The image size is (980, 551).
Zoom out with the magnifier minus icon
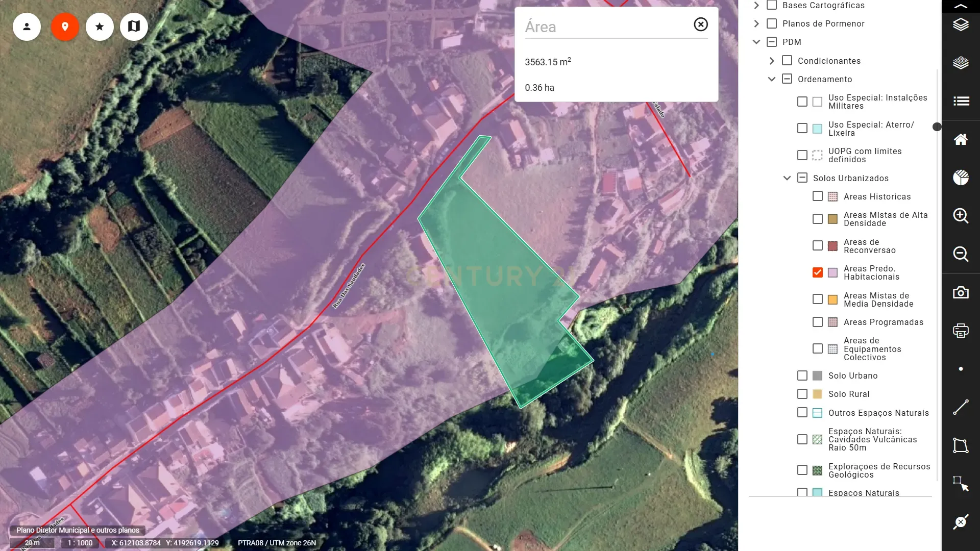(961, 254)
